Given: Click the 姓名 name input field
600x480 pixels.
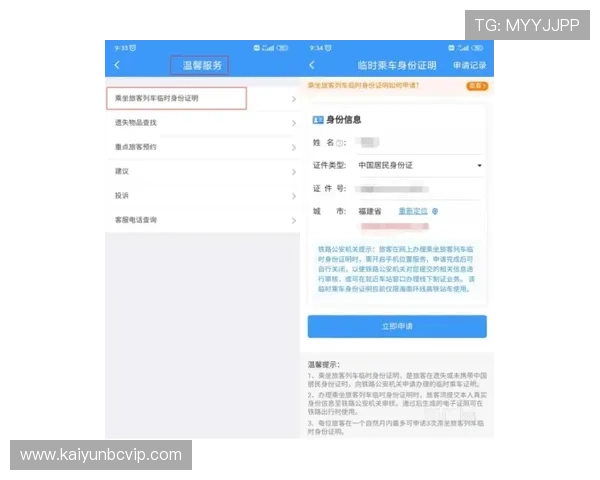Looking at the screenshot, I should pyautogui.click(x=419, y=143).
